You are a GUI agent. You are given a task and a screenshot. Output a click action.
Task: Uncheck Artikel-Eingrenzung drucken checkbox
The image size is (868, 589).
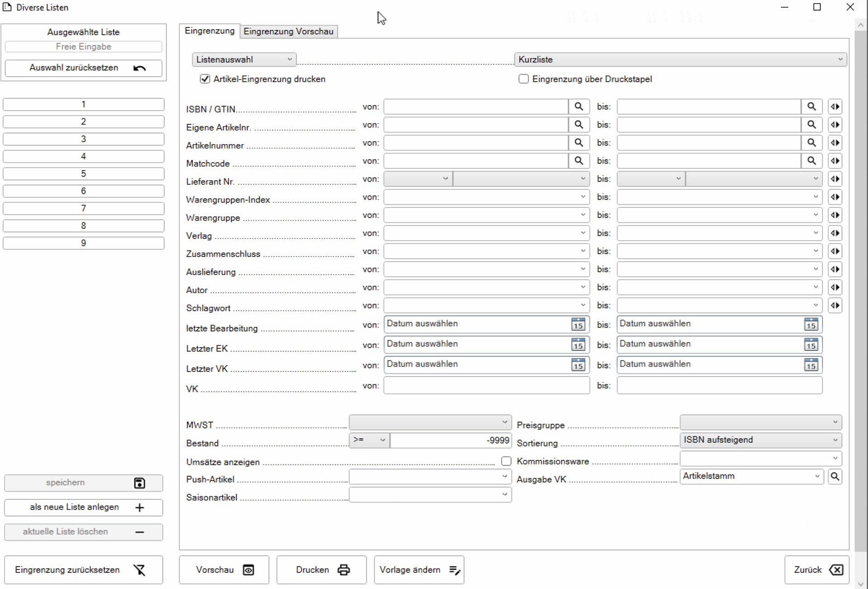(x=205, y=79)
